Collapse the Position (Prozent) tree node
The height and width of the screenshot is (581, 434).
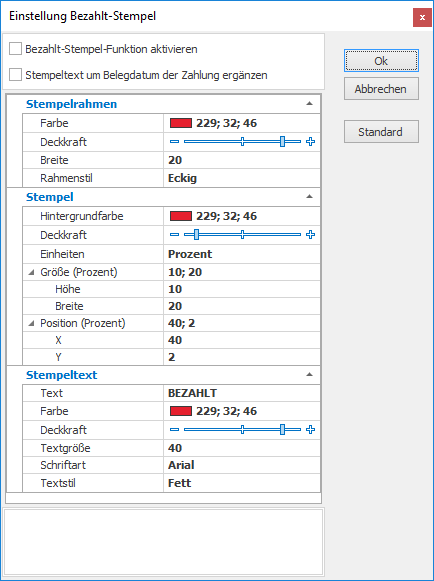(32, 323)
